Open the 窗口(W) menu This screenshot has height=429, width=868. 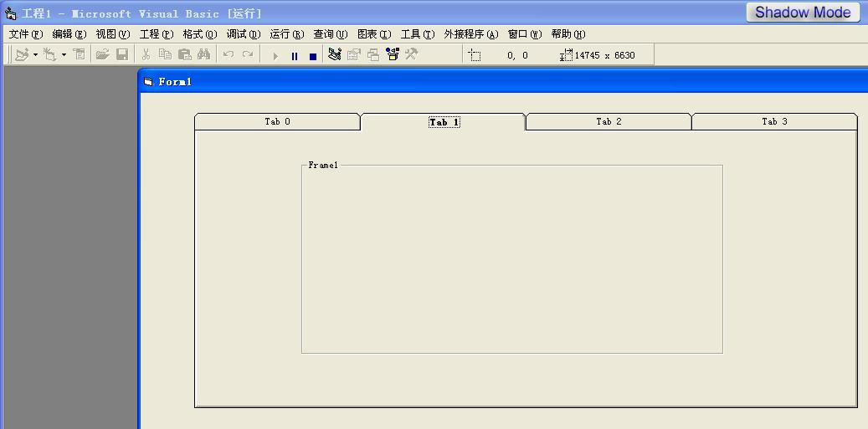pyautogui.click(x=525, y=34)
